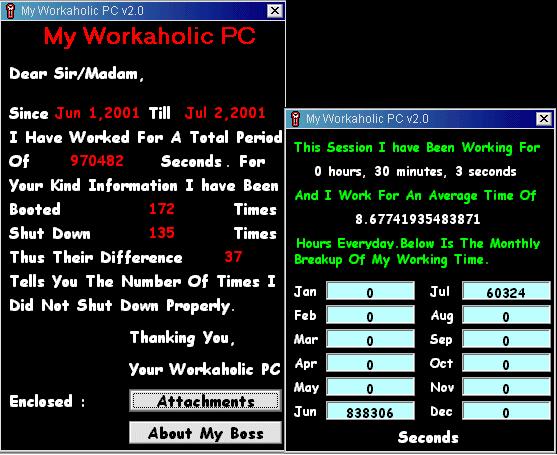
Task: Select the Dec seconds field
Action: 506,411
